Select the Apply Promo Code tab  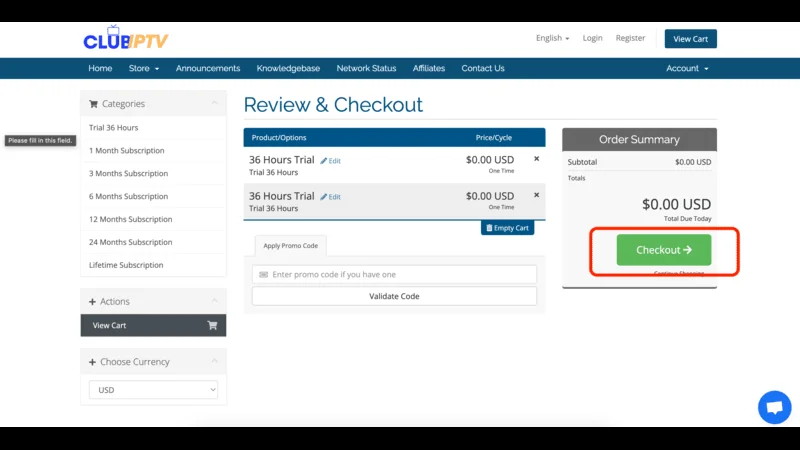coord(289,246)
